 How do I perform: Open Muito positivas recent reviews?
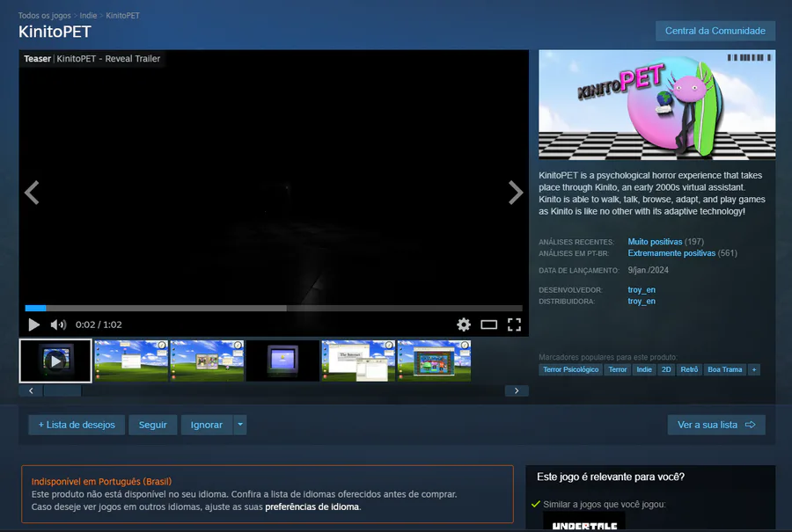655,242
